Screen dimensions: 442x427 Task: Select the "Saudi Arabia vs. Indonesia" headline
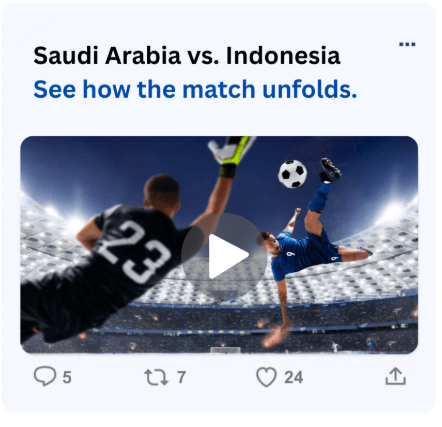[187, 56]
